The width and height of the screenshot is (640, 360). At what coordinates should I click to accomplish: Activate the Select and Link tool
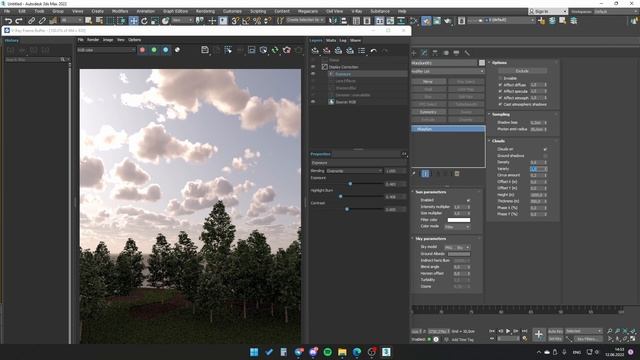31,21
